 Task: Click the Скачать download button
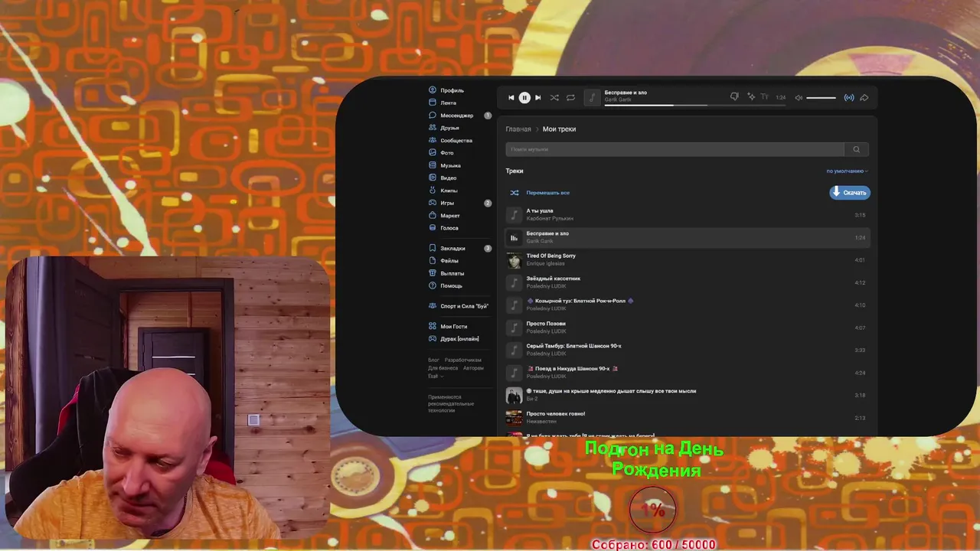tap(850, 193)
